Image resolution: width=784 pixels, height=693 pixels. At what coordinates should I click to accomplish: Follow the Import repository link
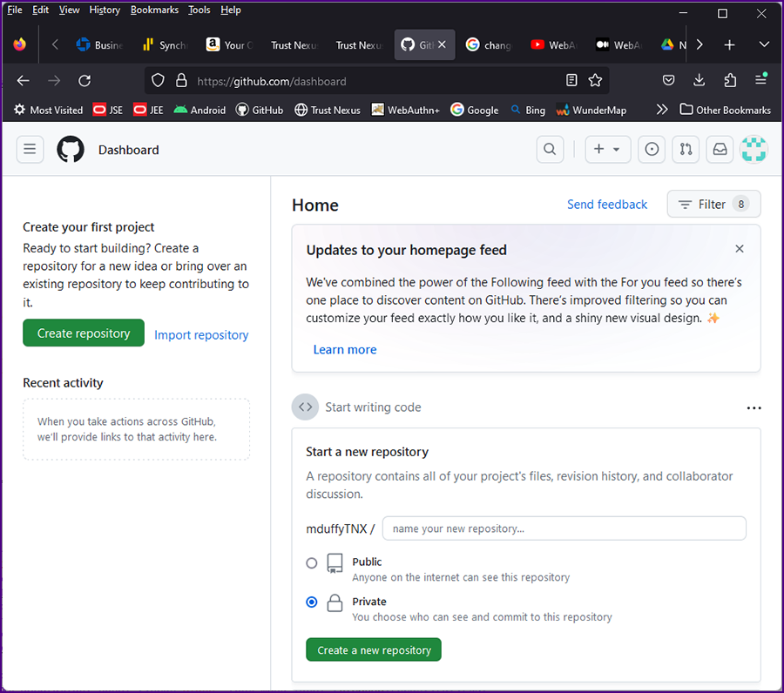coord(201,335)
